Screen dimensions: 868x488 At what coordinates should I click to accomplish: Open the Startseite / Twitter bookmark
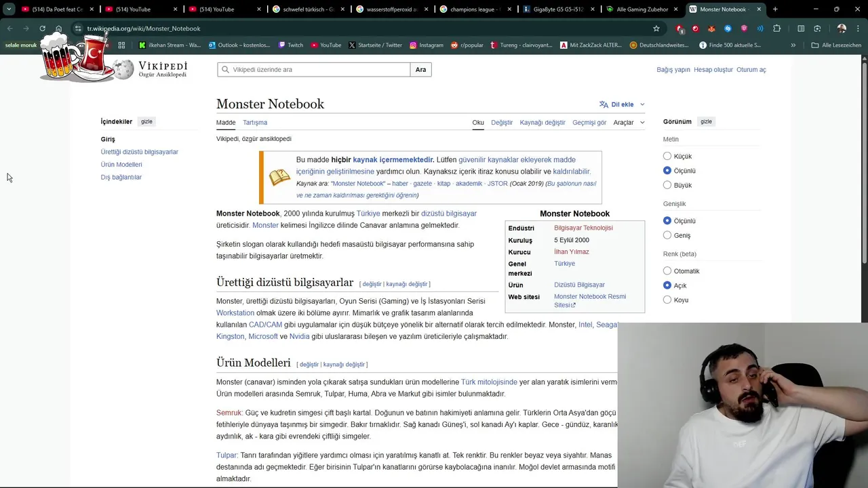375,45
